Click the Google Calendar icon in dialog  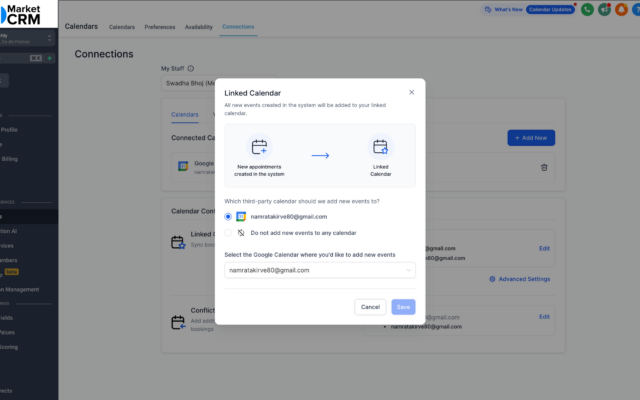click(241, 216)
